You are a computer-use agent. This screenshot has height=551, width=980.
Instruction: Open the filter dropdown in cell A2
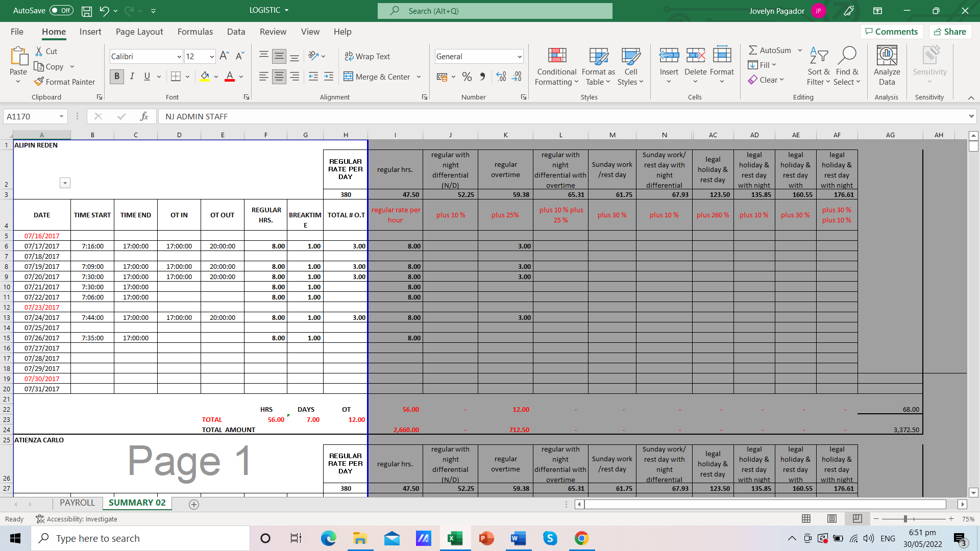click(65, 183)
